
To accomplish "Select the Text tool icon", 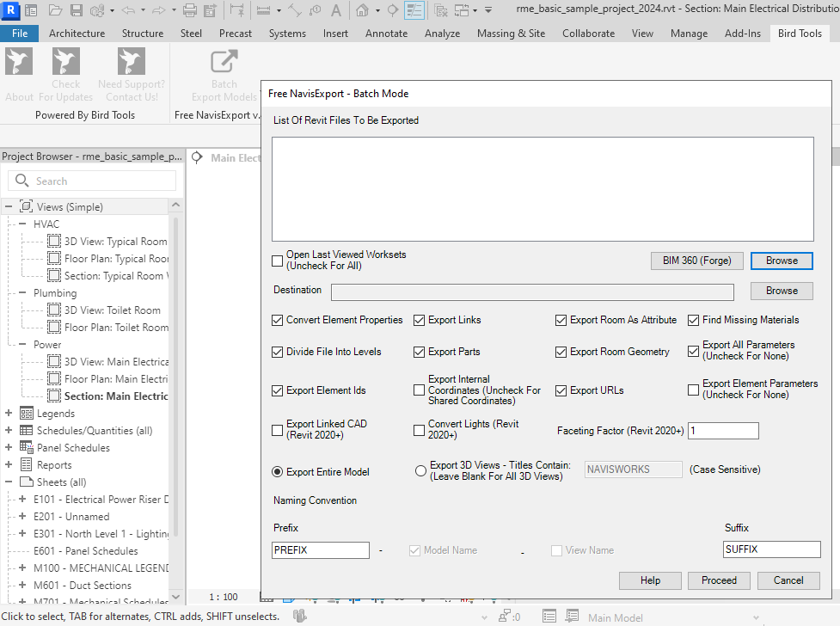I will click(335, 11).
